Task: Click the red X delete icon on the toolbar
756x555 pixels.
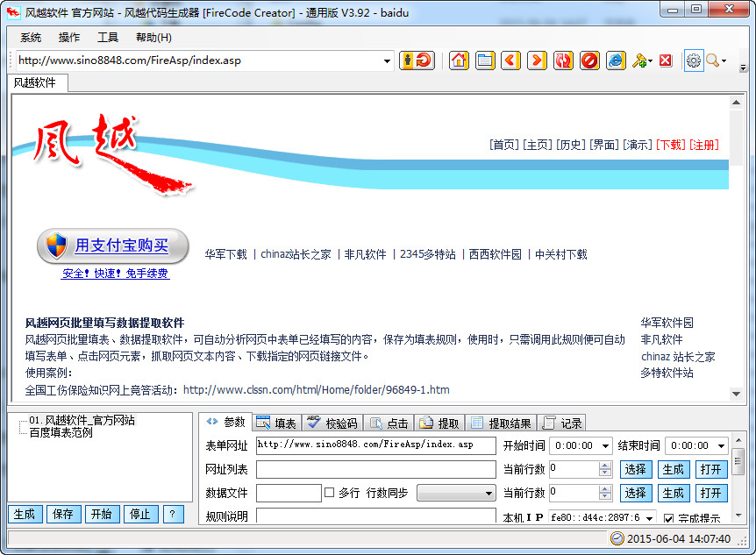Action: coord(663,60)
